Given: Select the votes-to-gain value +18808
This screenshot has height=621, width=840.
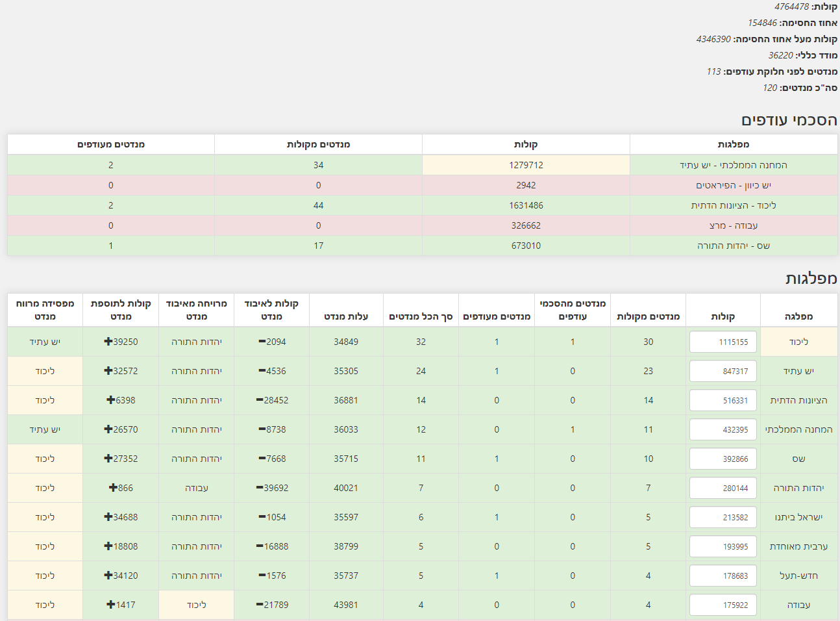Looking at the screenshot, I should (121, 546).
